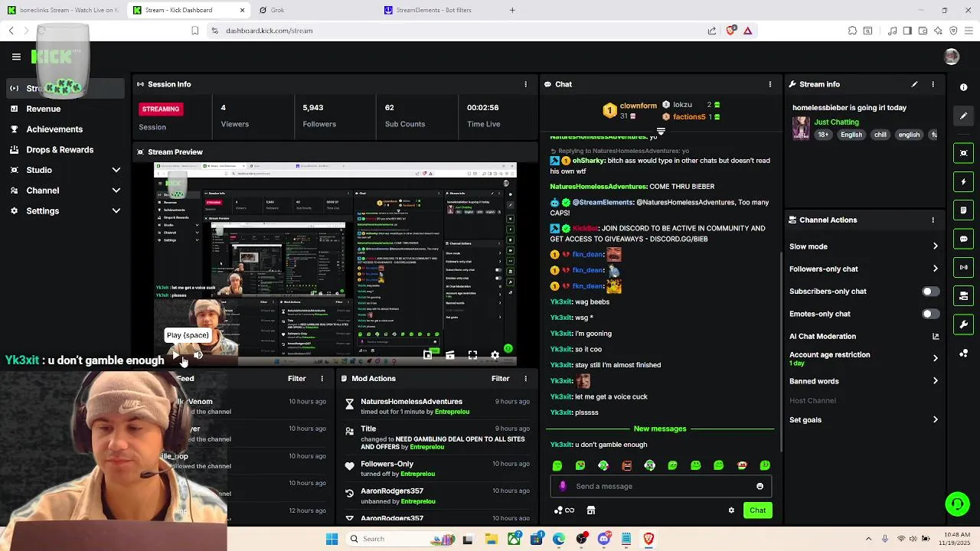Screen dimensions: 980x551
Task: Toggle the document widget icon in right sidebar
Action: coord(964,210)
